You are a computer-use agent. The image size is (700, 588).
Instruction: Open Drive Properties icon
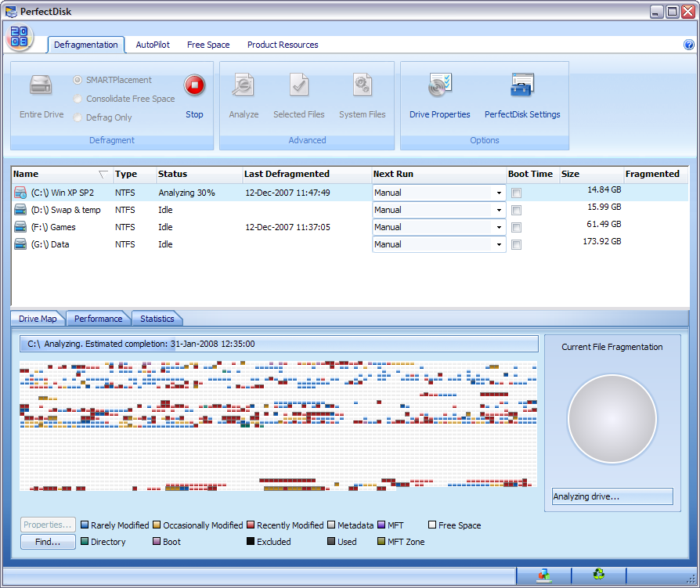click(x=439, y=85)
